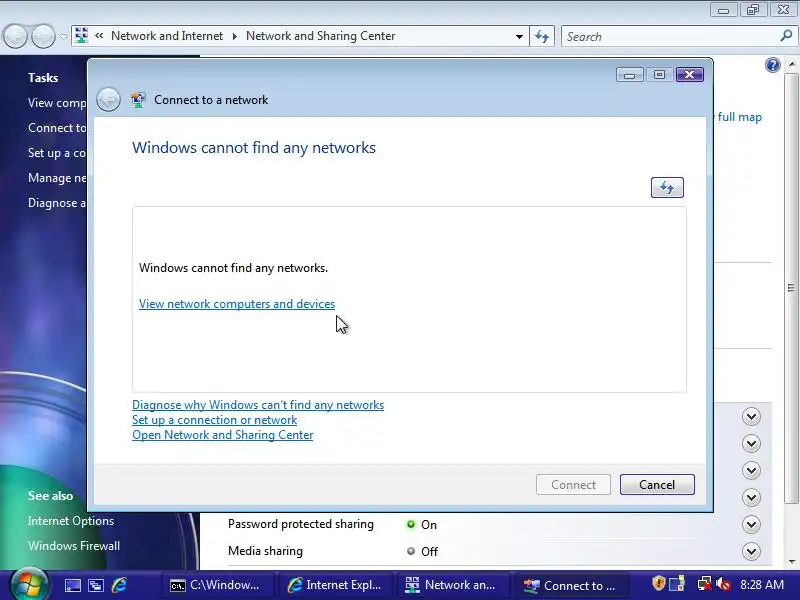Click the breadcrumb overflow double-chevron
The image size is (800, 600).
pos(99,36)
